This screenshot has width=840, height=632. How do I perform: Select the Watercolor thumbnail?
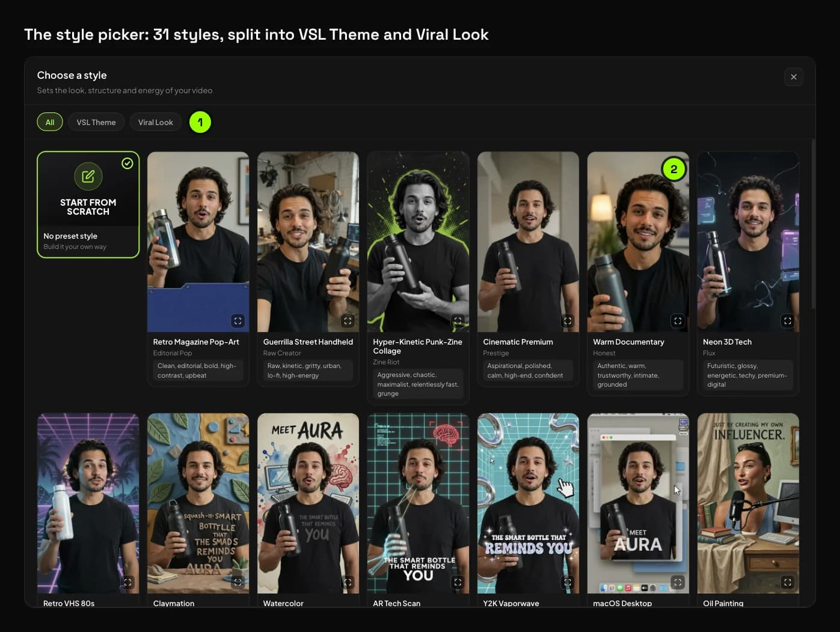tap(308, 503)
